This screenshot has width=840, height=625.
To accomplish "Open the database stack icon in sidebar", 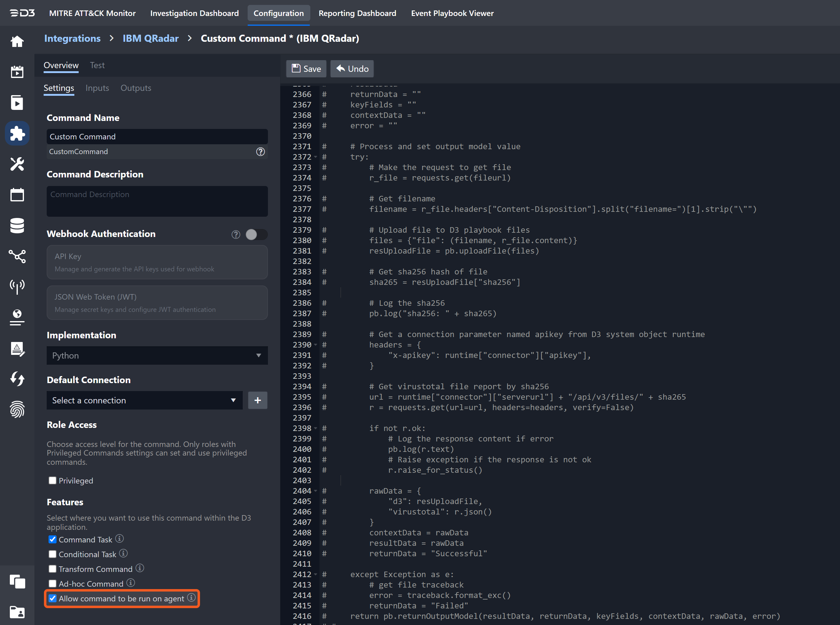I will (17, 226).
